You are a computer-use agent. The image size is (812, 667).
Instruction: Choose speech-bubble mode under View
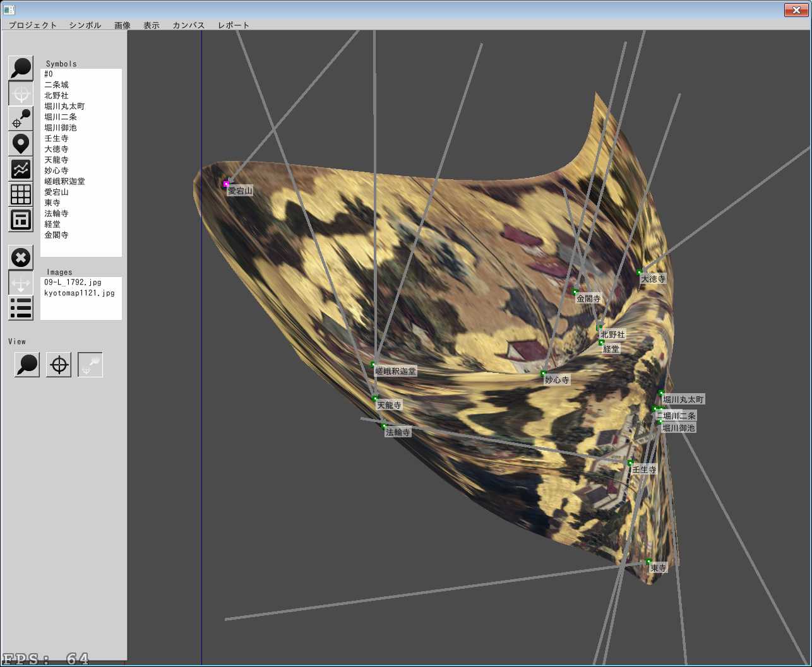[27, 365]
